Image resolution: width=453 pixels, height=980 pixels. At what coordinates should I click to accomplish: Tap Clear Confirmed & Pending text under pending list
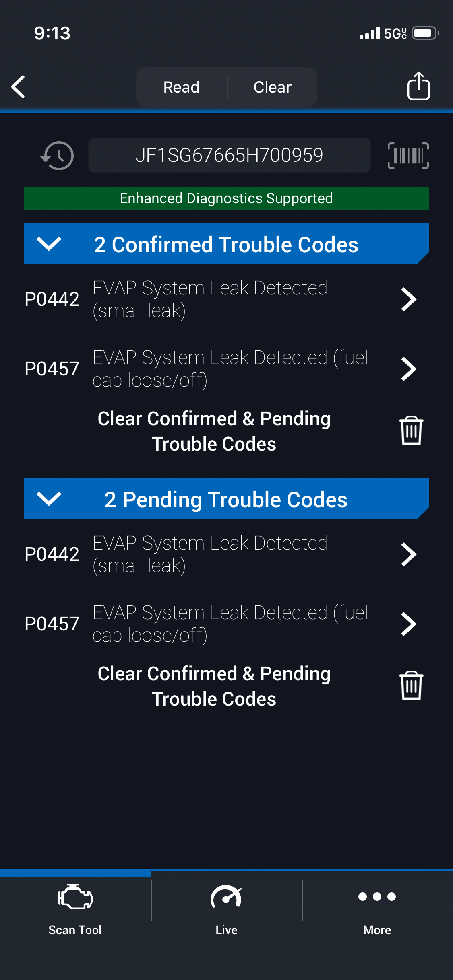tap(214, 686)
